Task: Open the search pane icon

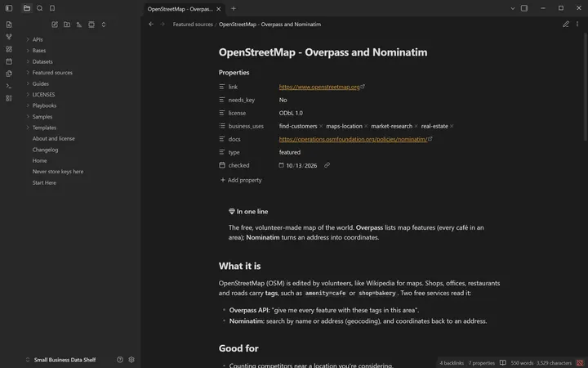Action: pos(39,8)
